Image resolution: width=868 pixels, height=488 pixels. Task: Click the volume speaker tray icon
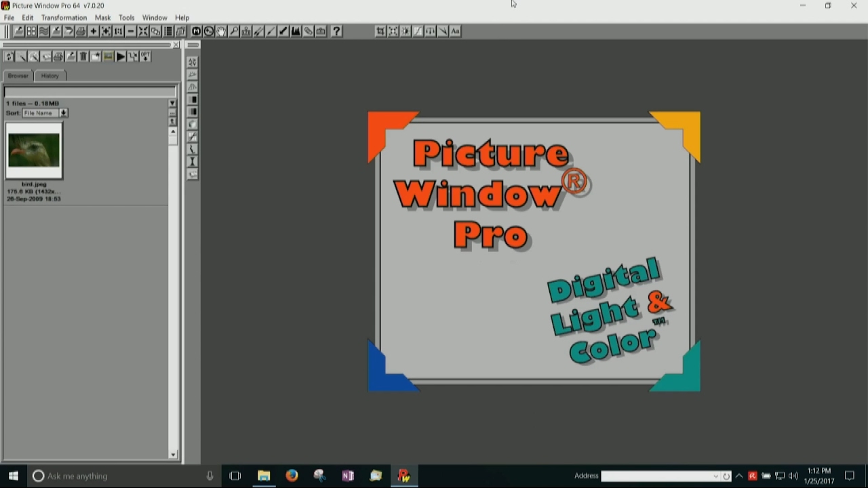793,476
